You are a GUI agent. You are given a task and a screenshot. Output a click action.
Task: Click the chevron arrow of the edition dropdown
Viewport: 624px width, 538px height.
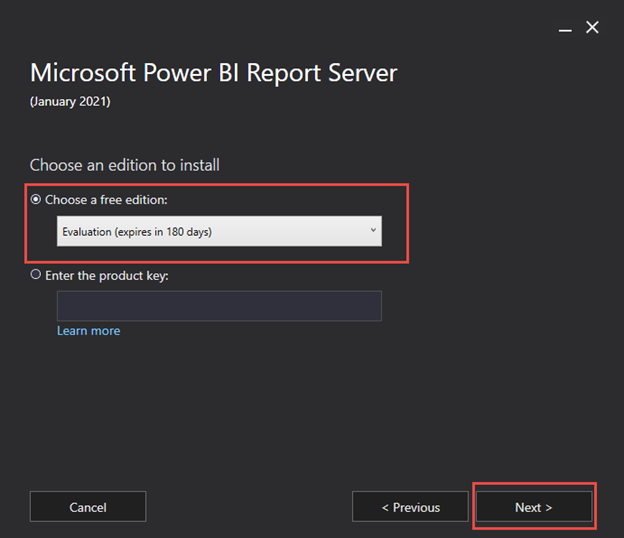click(373, 231)
